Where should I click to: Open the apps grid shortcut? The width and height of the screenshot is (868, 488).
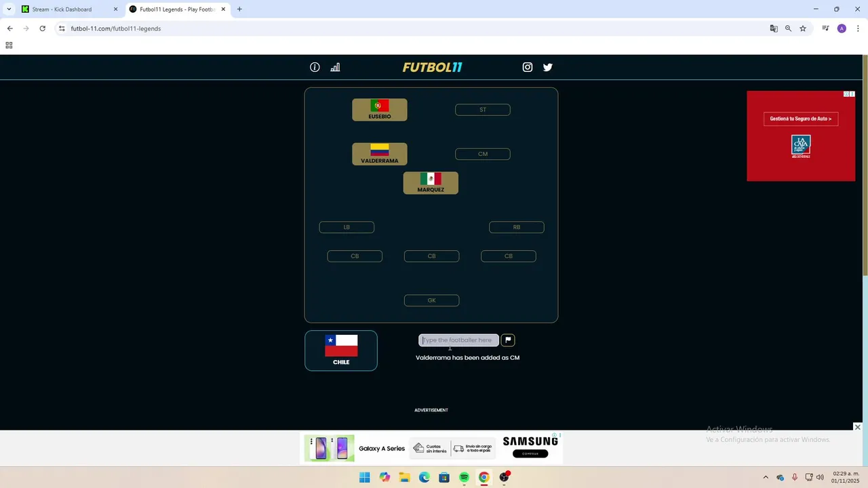9,45
